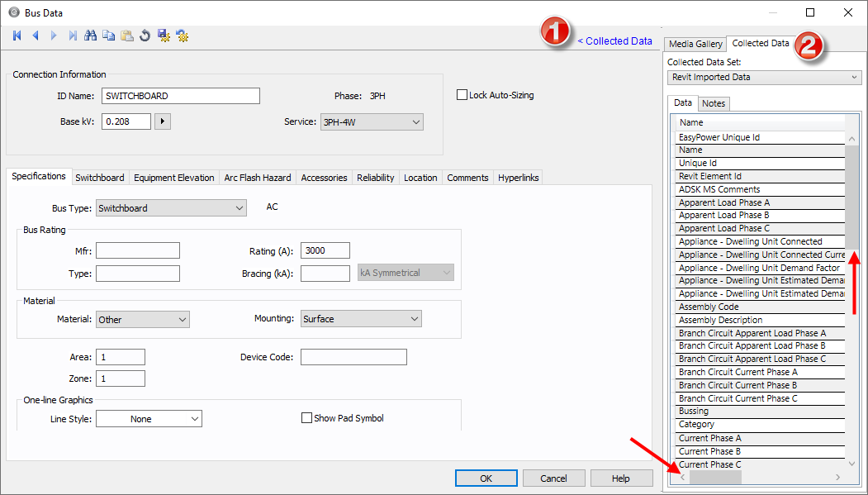
Task: Open the Mounting dropdown
Action: coord(361,319)
